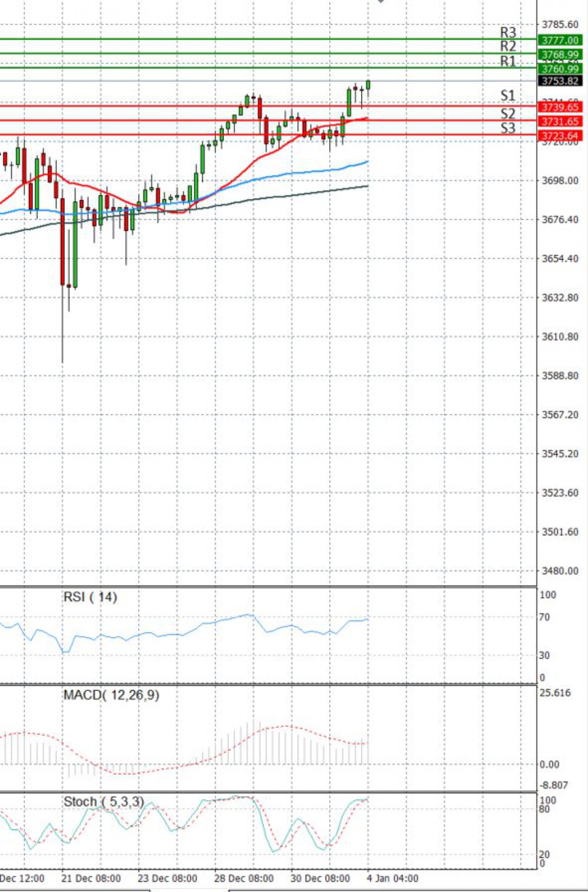Click the S1 support price tag 3739.65
Image resolution: width=588 pixels, height=892 pixels.
560,107
